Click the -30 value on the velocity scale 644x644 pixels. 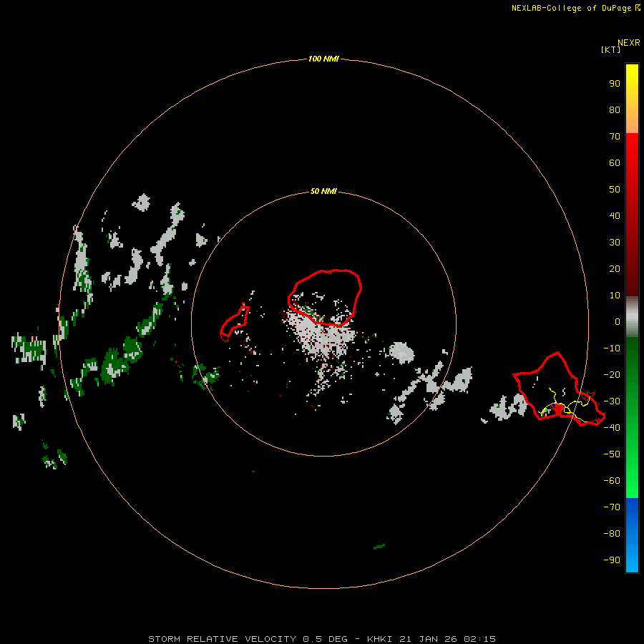612,401
